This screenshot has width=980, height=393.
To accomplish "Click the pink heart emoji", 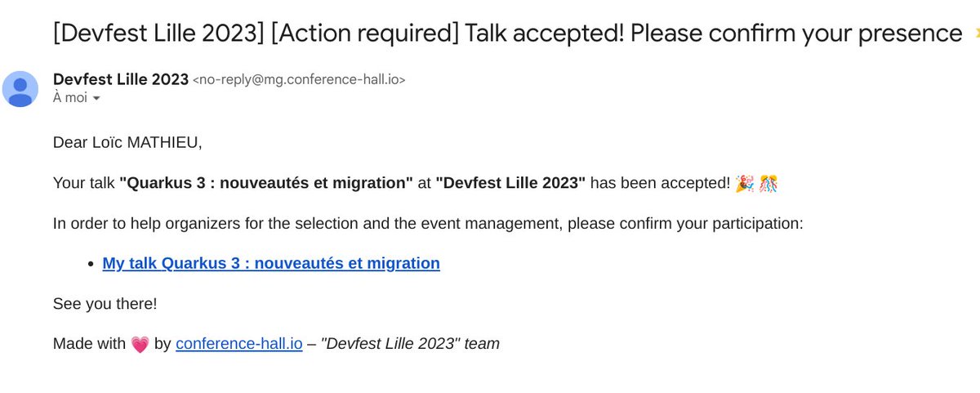I will pyautogui.click(x=140, y=345).
